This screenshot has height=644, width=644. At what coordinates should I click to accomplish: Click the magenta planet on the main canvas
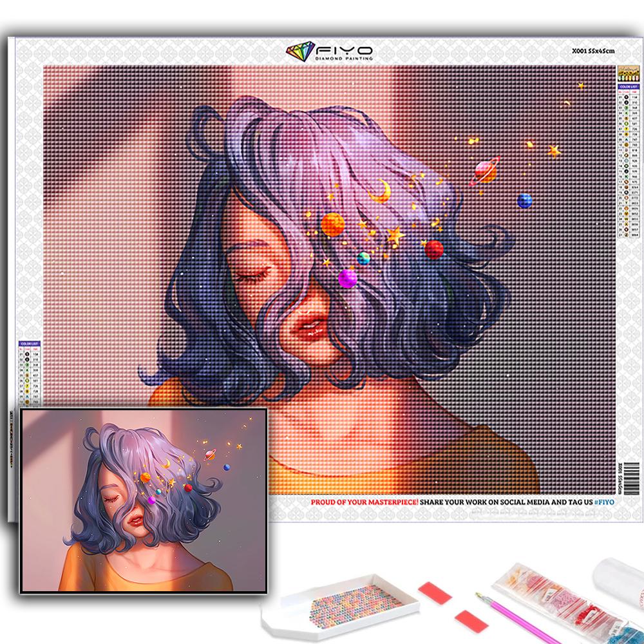348,278
